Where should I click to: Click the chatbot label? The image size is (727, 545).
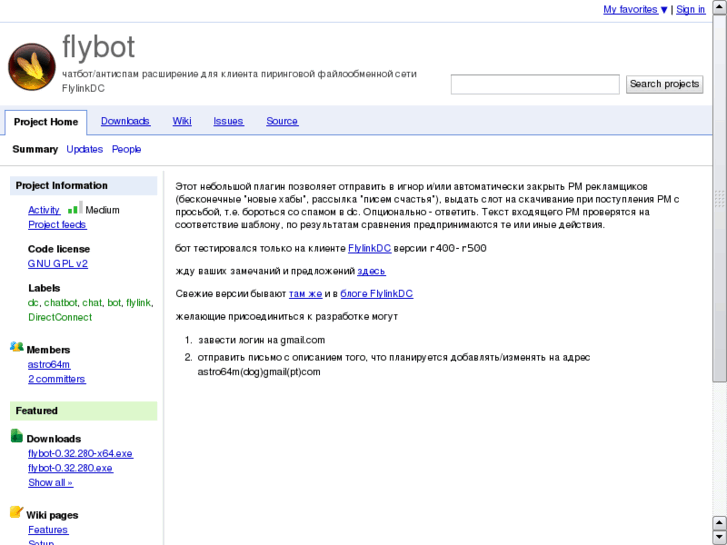[x=60, y=303]
